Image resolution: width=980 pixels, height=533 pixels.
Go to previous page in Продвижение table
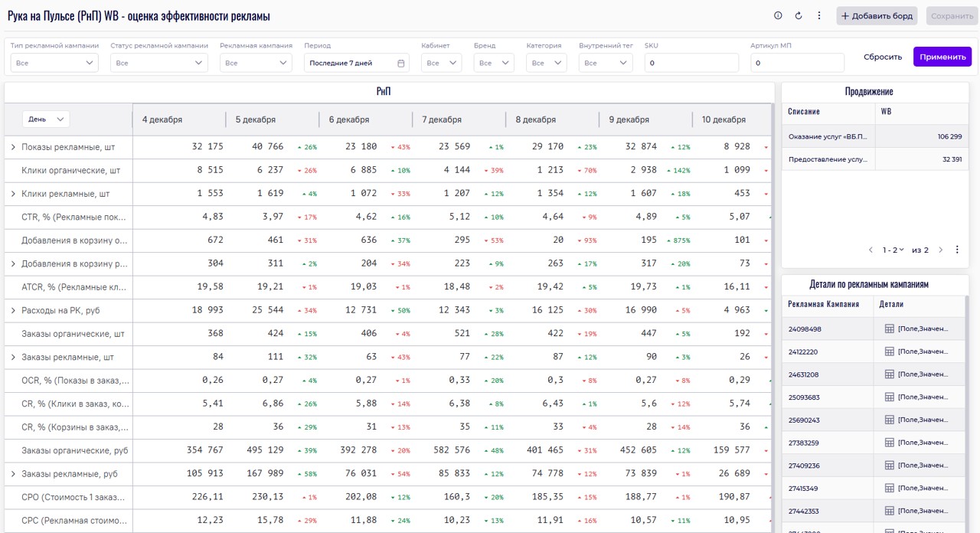point(871,250)
